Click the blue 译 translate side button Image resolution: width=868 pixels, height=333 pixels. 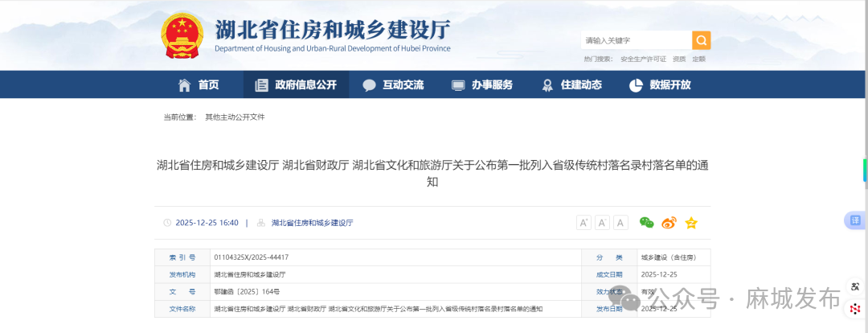pos(855,220)
